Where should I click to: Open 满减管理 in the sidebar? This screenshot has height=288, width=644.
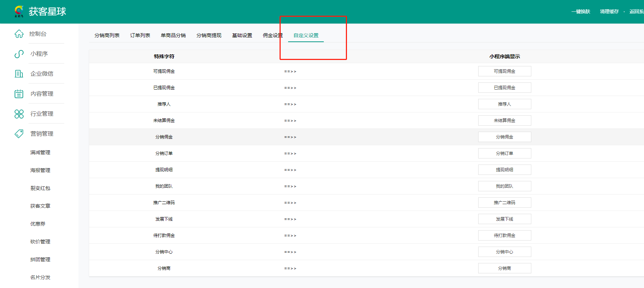pos(40,152)
